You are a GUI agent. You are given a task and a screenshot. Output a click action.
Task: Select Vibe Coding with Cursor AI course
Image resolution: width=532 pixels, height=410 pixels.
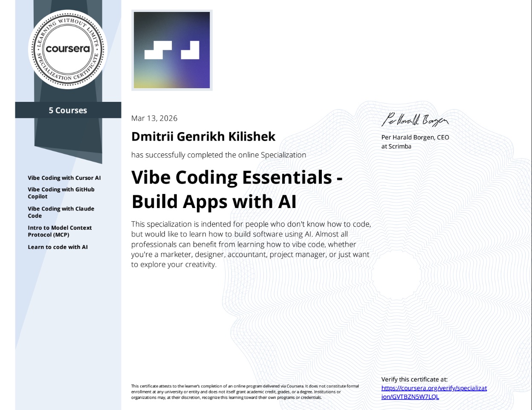point(64,178)
